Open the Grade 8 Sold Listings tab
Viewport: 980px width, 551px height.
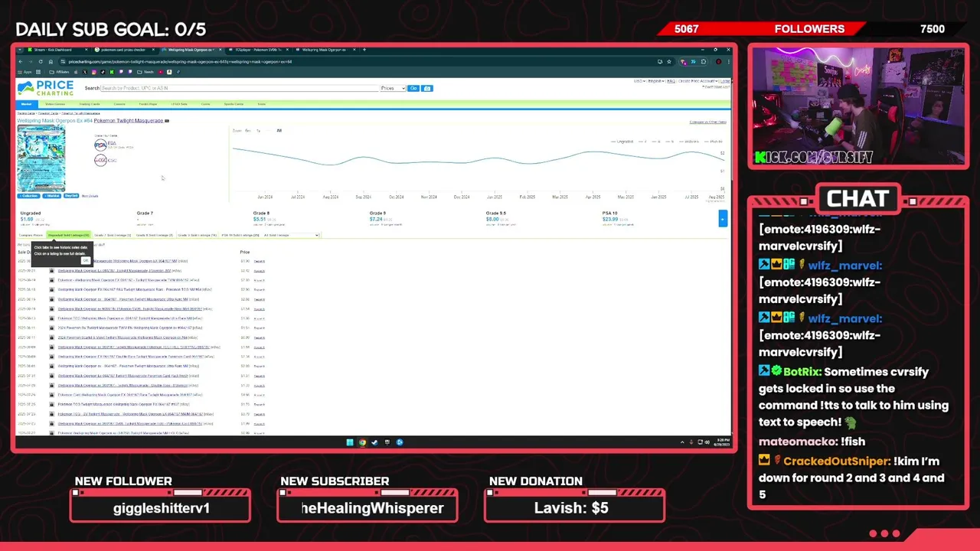pyautogui.click(x=154, y=235)
